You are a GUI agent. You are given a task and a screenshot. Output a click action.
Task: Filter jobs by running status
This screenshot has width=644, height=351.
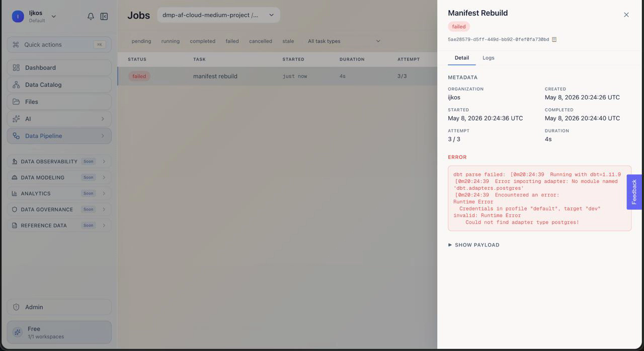(x=171, y=41)
